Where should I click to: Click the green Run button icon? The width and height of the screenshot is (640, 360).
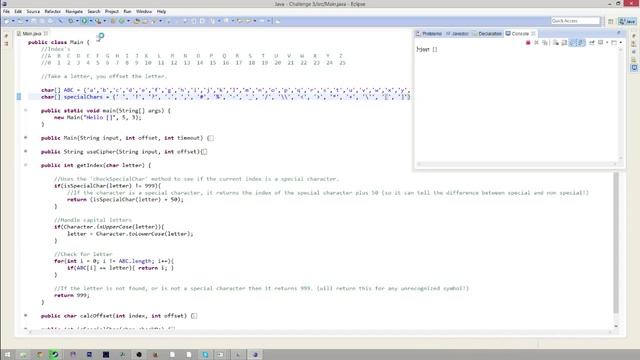click(x=84, y=21)
